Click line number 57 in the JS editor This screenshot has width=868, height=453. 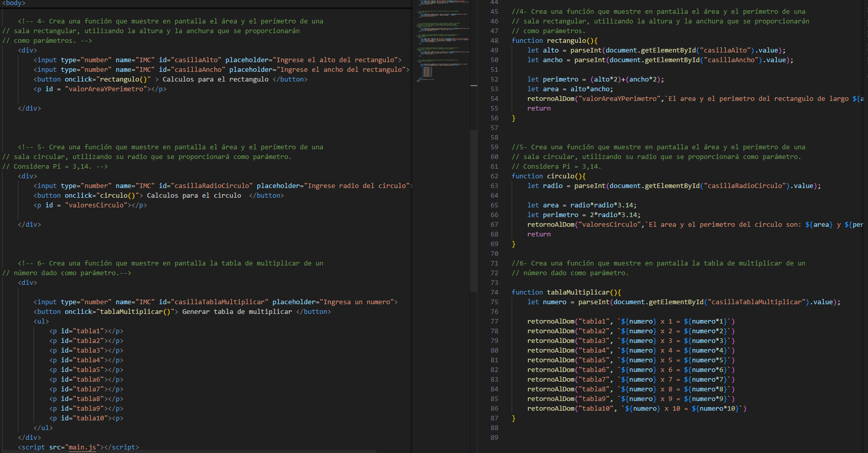(494, 128)
